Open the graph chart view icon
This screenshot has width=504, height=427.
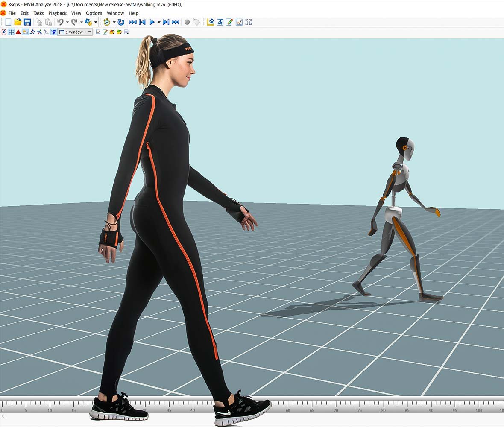(239, 22)
